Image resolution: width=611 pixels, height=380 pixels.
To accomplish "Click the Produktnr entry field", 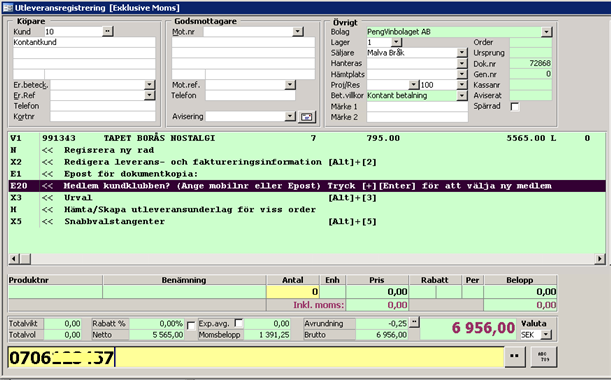I will click(55, 292).
